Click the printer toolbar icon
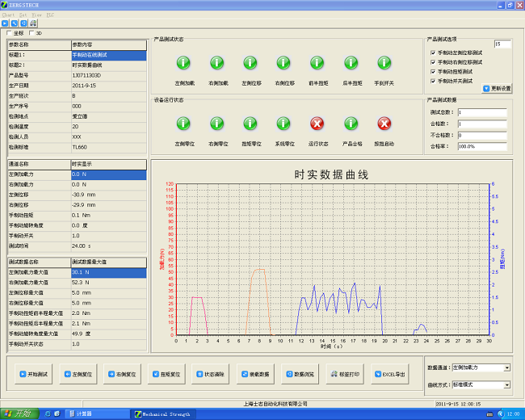 33,23
